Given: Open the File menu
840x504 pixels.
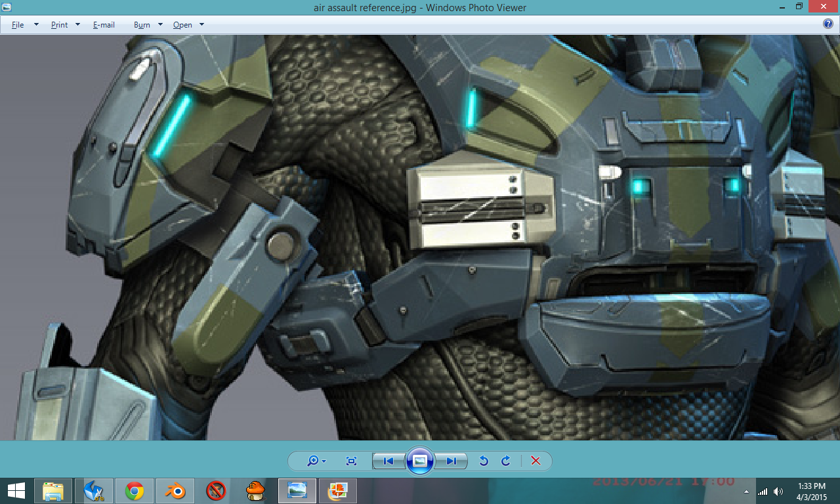Looking at the screenshot, I should [x=18, y=25].
